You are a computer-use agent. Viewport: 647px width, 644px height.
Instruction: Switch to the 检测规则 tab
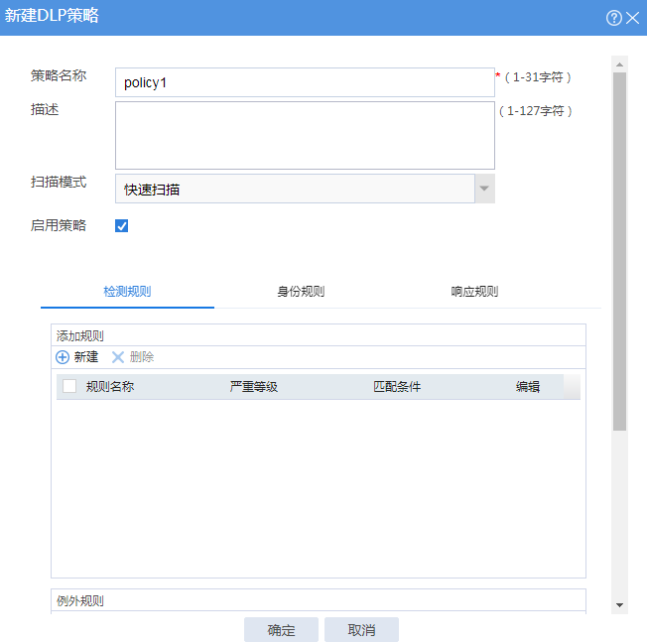tap(127, 292)
